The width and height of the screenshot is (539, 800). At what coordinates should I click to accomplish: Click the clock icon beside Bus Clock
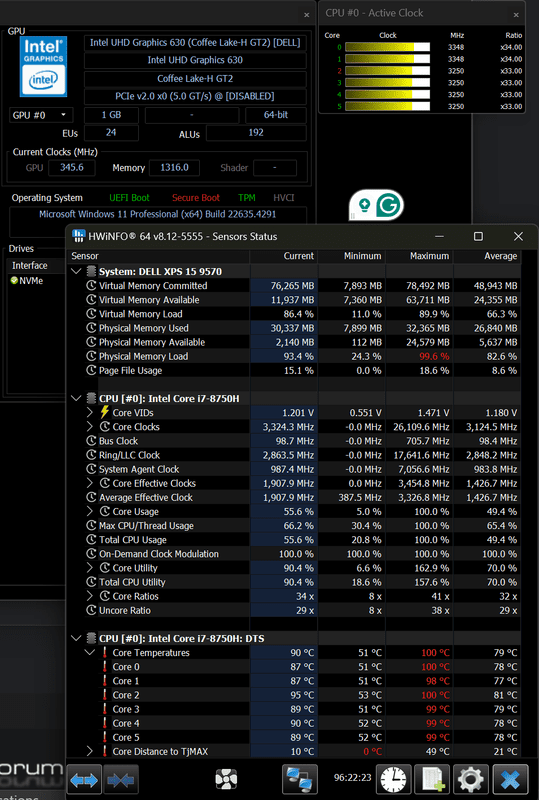(91, 441)
